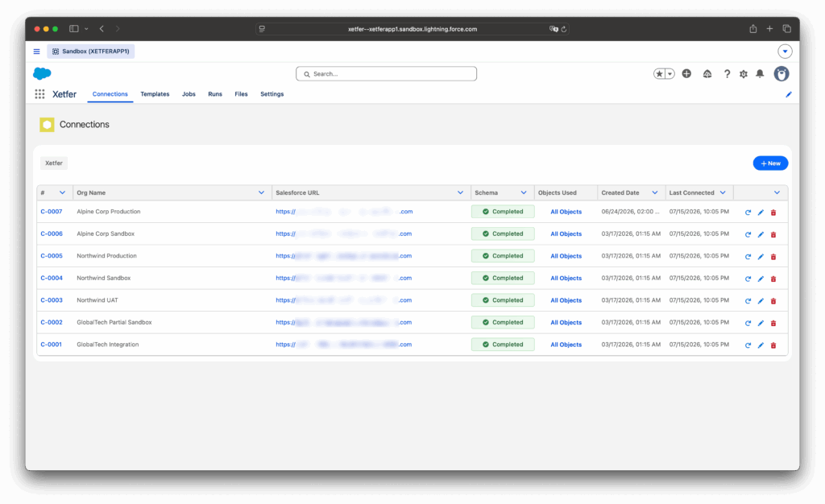Open a new browser tab with plus
825x504 pixels.
point(769,29)
